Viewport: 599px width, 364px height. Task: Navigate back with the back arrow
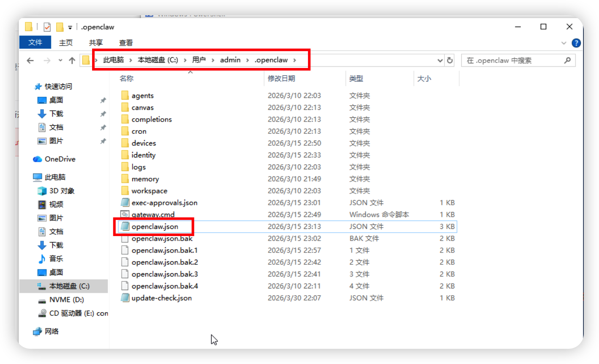(30, 60)
